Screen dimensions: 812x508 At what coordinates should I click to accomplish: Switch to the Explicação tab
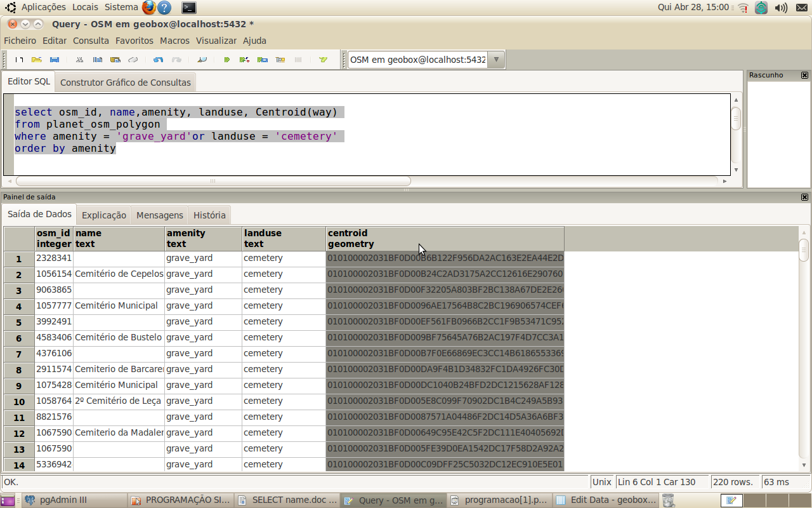click(104, 215)
